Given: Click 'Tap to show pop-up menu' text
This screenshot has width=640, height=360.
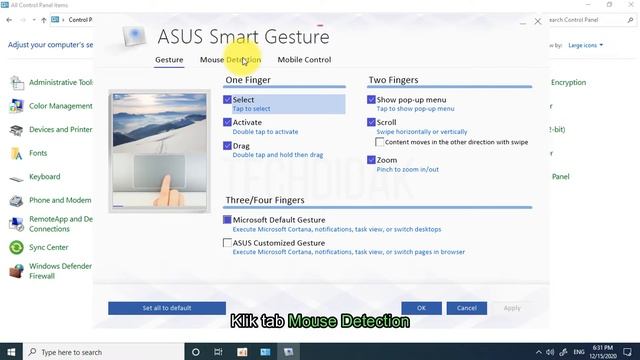Looking at the screenshot, I should (415, 109).
